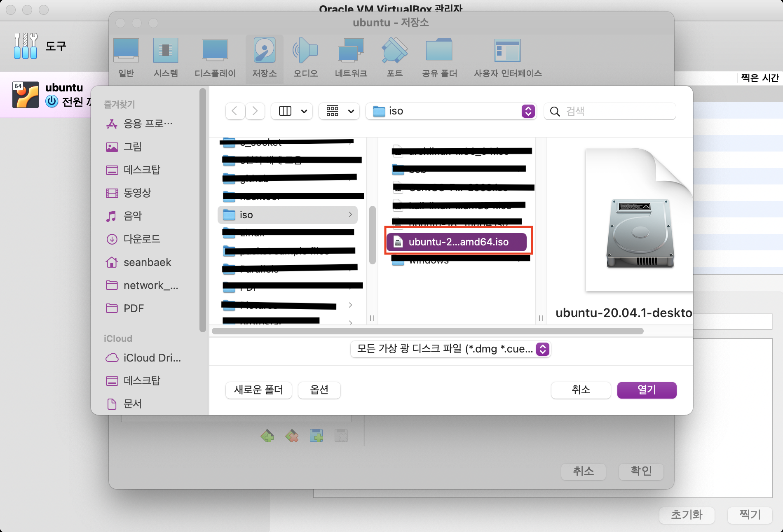
Task: Select the iso folder in the column list
Action: point(287,215)
